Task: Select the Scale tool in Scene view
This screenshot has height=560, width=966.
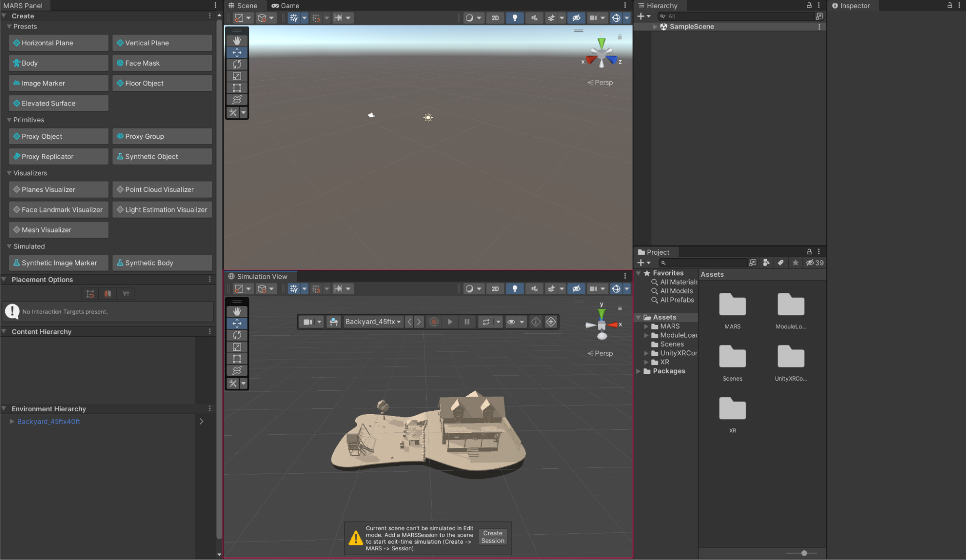Action: tap(237, 76)
